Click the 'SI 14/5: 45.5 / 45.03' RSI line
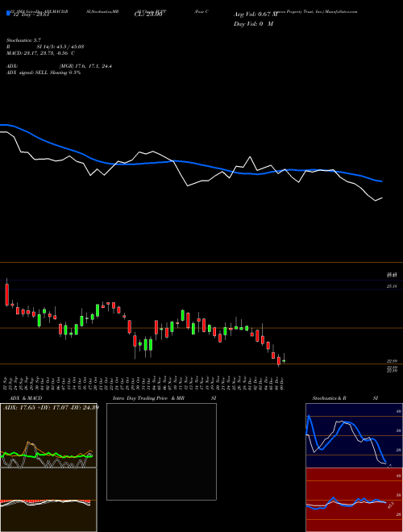 tap(60, 47)
